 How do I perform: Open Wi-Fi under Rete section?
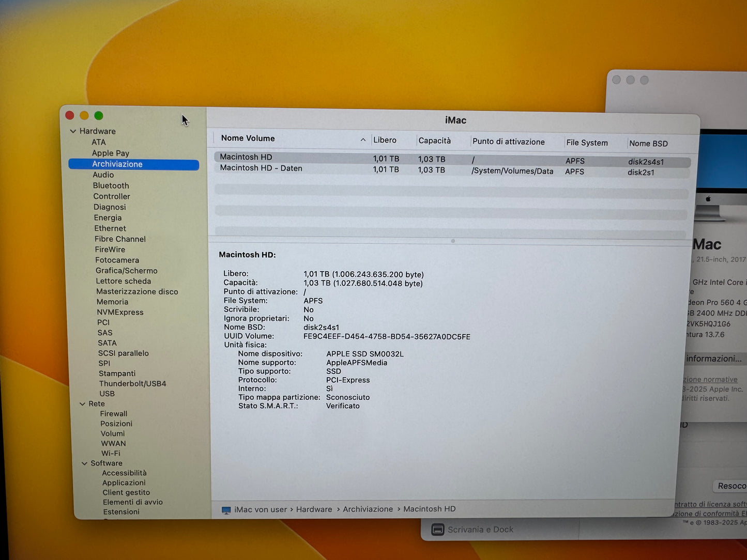tap(111, 453)
